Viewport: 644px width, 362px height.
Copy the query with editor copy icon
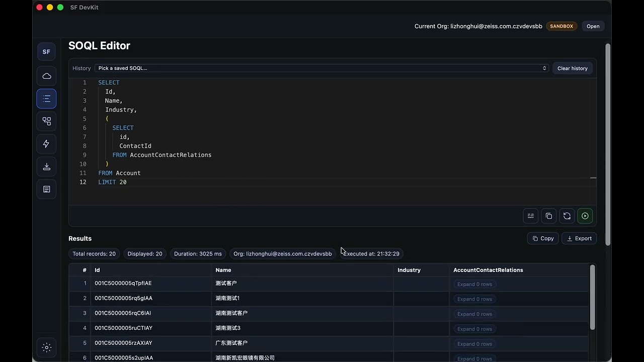(x=549, y=216)
